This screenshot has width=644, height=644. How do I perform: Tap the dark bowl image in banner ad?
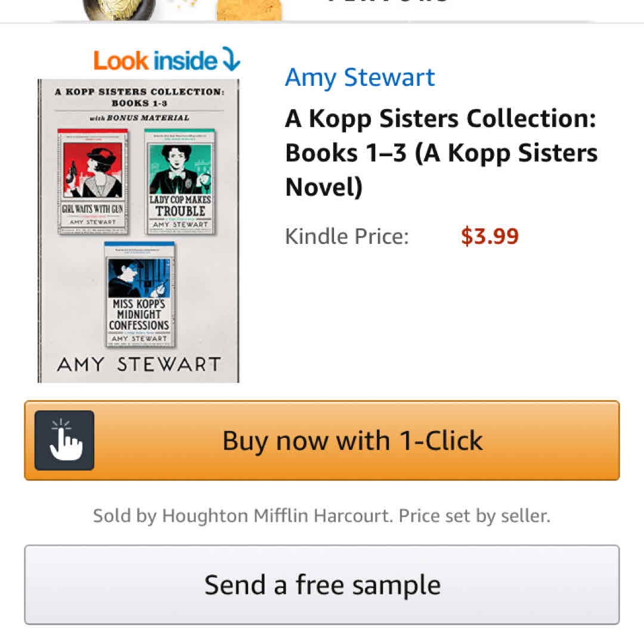pyautogui.click(x=119, y=10)
